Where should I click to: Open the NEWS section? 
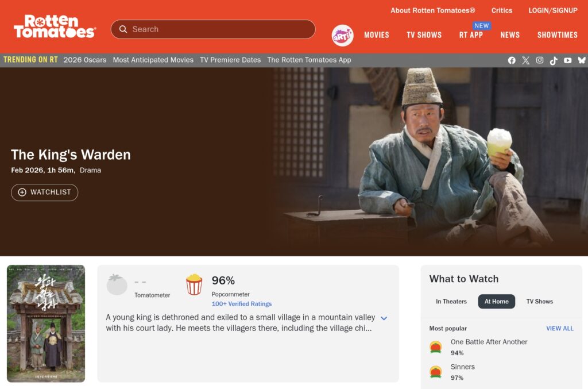click(510, 35)
